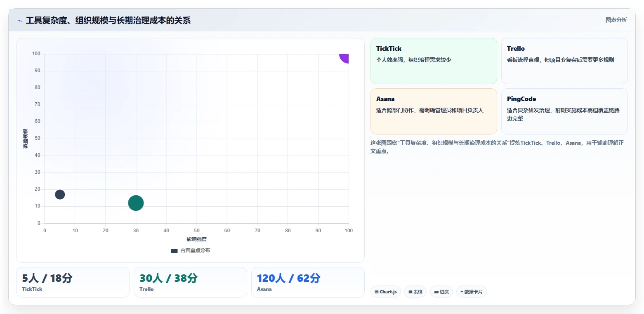The width and height of the screenshot is (644, 314).
Task: Click the summary paragraph starting 这张图围绕
Action: [497, 147]
